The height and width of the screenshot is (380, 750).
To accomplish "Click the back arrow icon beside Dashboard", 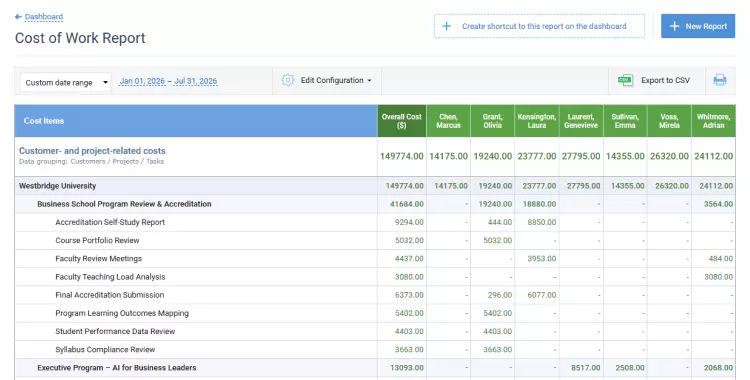I will point(18,17).
